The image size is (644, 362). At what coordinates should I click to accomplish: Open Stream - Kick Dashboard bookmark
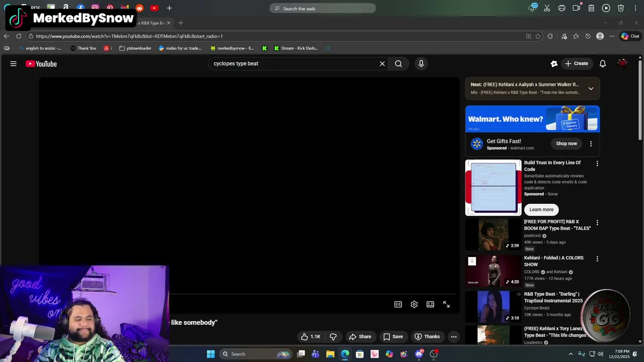pyautogui.click(x=296, y=48)
